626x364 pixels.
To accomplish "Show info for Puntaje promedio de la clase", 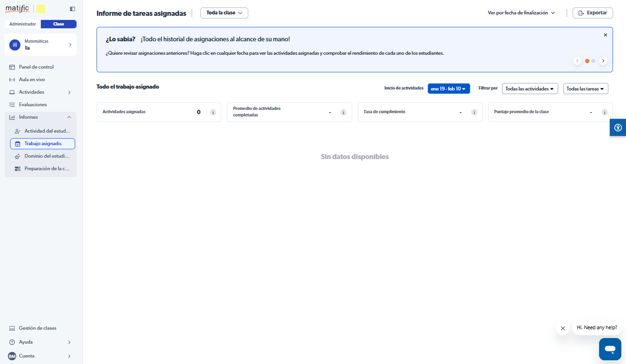I will pyautogui.click(x=604, y=112).
